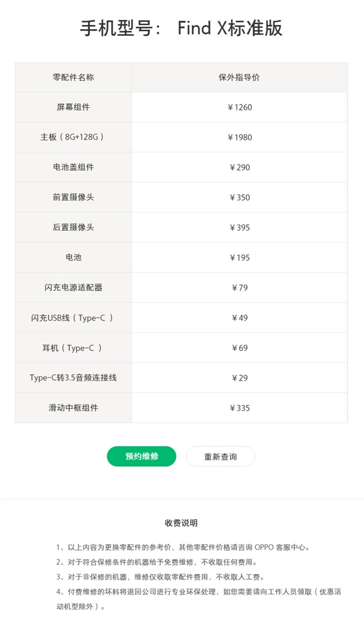Select the 主板（8G+128G）part name

click(x=73, y=137)
